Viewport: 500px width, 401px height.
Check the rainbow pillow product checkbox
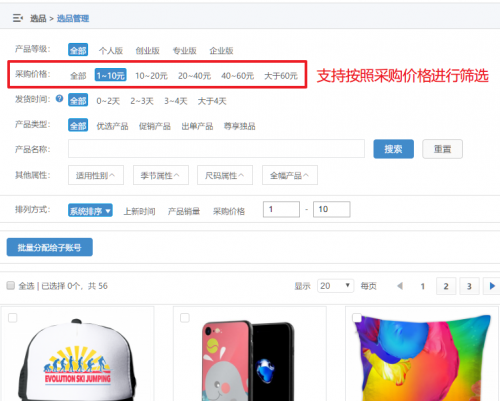(357, 318)
